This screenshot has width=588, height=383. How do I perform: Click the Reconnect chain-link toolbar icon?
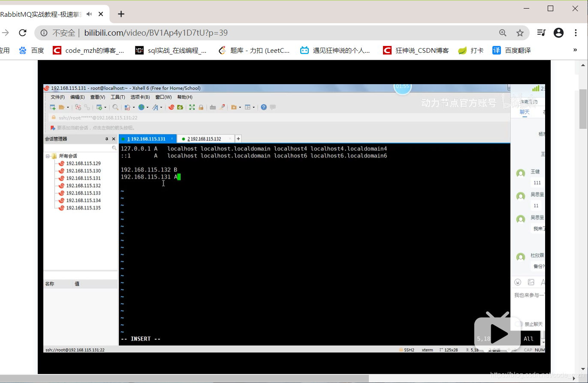87,107
